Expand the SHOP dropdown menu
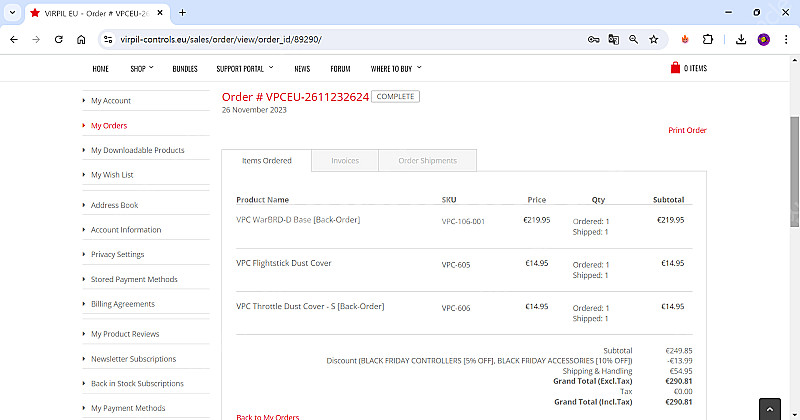 click(141, 68)
